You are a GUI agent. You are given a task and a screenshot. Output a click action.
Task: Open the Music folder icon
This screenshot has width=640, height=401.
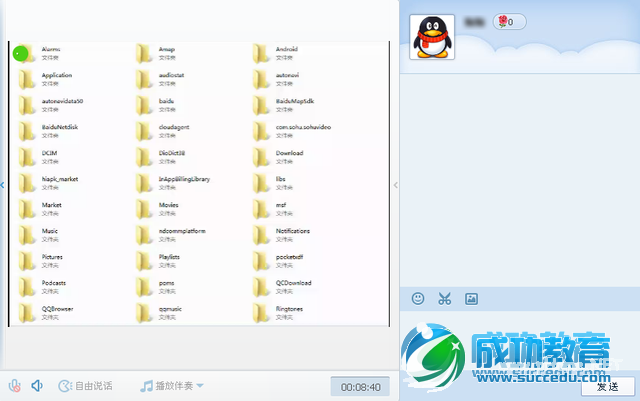point(26,235)
